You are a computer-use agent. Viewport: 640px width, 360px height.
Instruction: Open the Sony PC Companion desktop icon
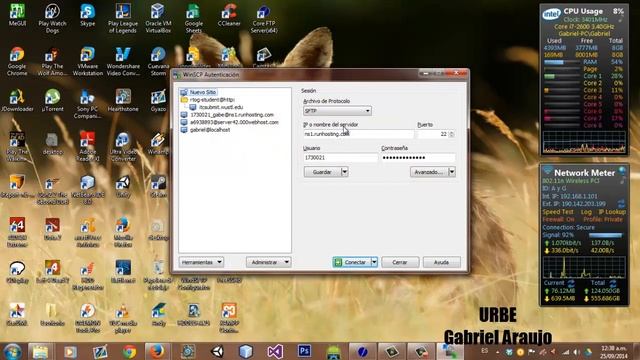pyautogui.click(x=87, y=104)
